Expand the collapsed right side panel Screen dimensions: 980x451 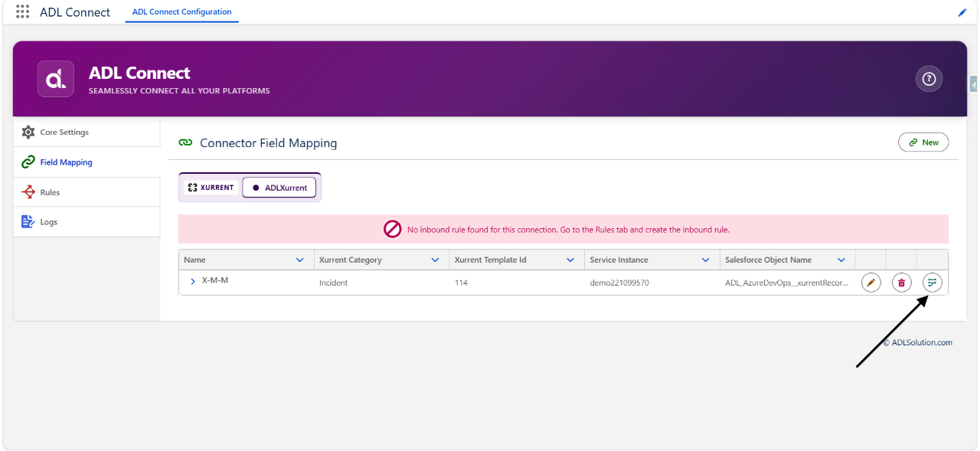pyautogui.click(x=974, y=84)
